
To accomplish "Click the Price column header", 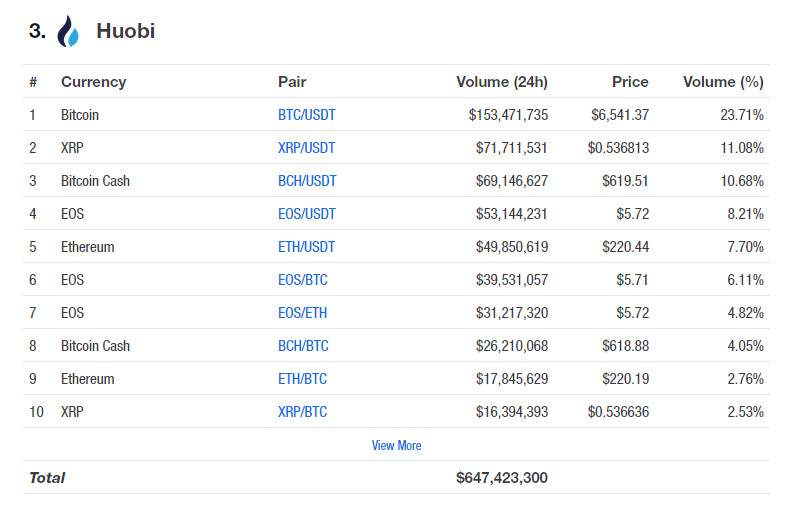I will (630, 82).
